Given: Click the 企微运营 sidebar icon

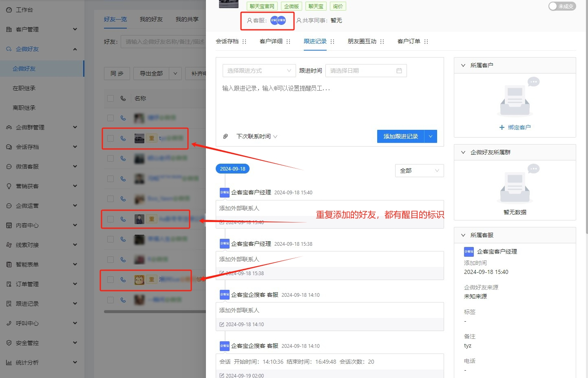Looking at the screenshot, I should pos(9,206).
